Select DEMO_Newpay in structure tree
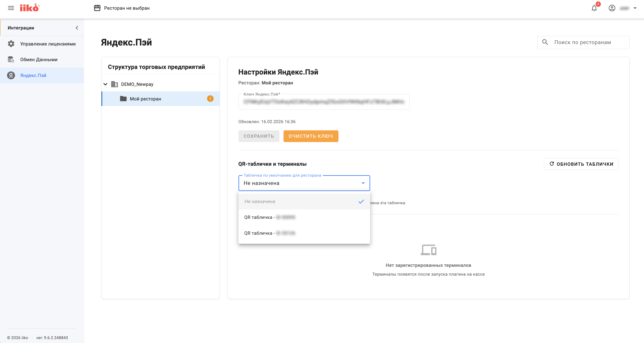644x343 pixels. click(x=137, y=84)
